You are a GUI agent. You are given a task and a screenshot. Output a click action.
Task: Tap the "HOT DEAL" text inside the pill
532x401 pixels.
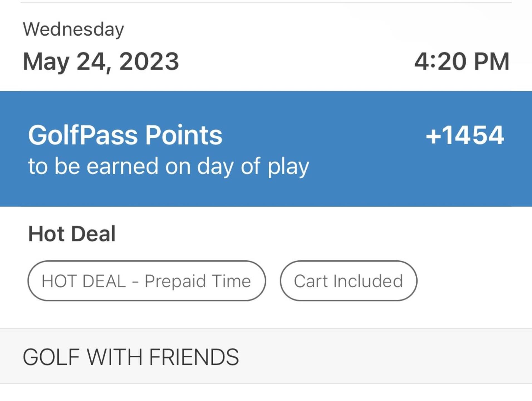pyautogui.click(x=84, y=281)
